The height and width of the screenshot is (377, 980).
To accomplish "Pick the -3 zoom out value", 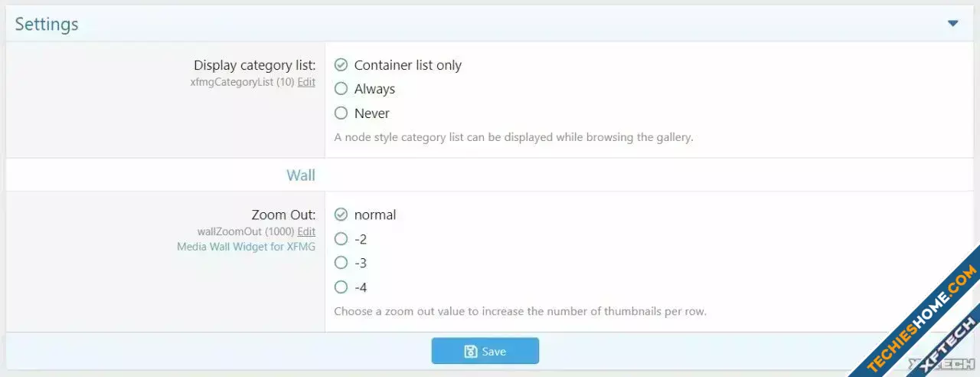I will (x=341, y=263).
